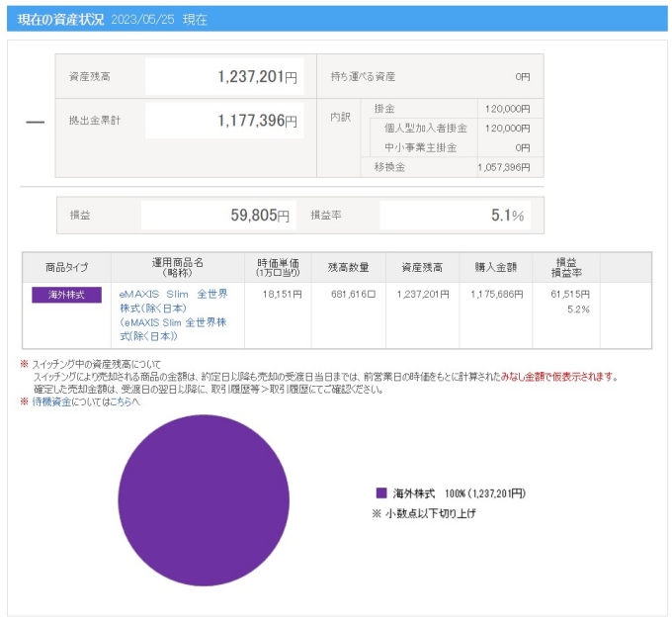Viewport: 672px width, 622px height.
Task: Click the 時価単価 column header
Action: 278,267
